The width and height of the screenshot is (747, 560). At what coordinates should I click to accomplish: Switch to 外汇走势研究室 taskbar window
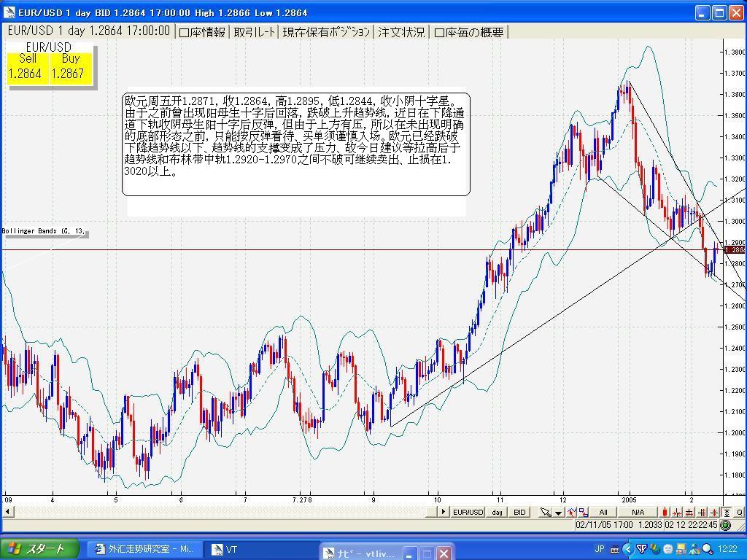144,550
